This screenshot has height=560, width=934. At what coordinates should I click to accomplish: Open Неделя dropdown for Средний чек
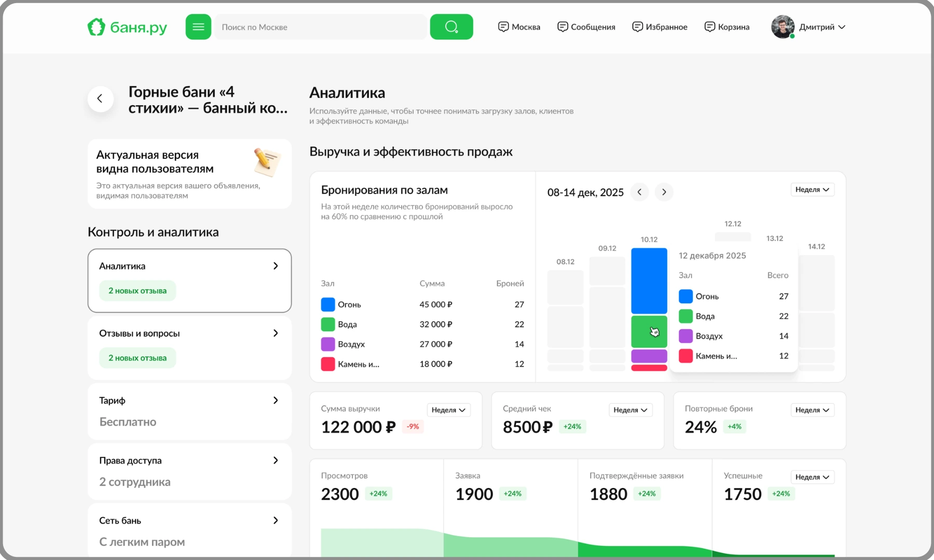click(x=630, y=410)
